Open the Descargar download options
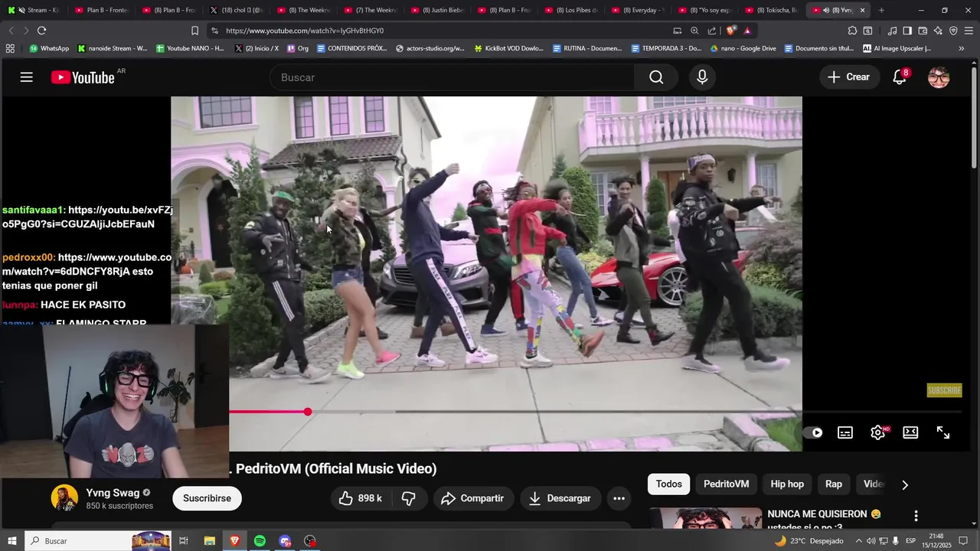Viewport: 980px width, 551px height. point(560,498)
